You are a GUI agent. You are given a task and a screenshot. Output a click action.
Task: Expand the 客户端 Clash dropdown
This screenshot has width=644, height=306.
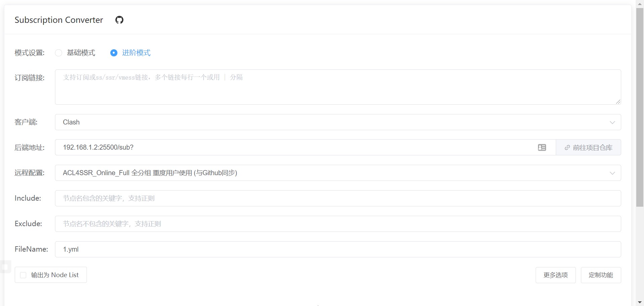(338, 122)
